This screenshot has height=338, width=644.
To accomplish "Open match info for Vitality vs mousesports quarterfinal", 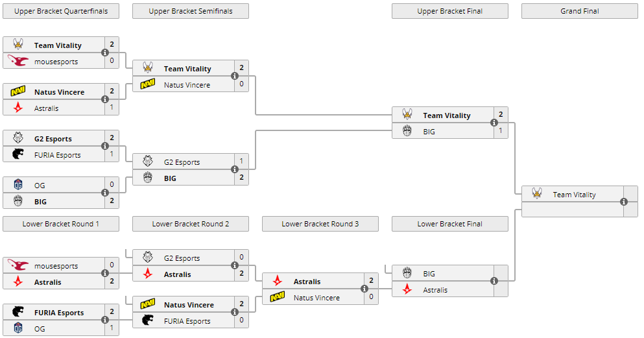I will tap(105, 53).
